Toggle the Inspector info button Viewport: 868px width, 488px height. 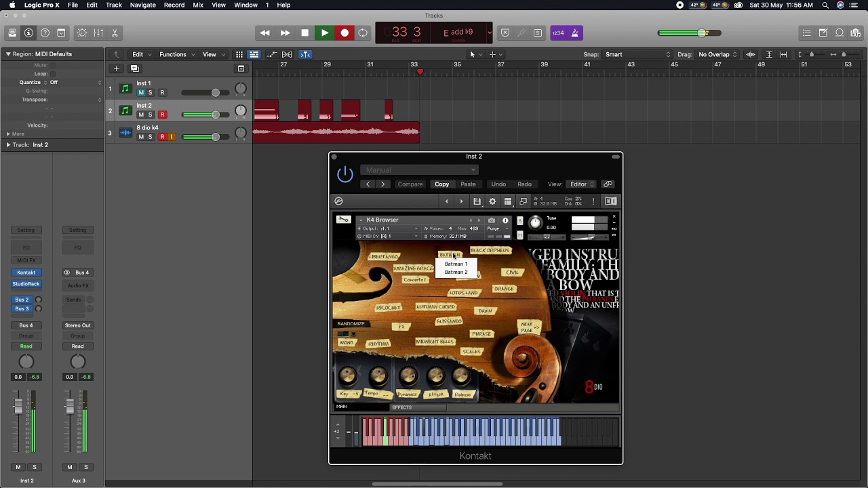[x=28, y=33]
